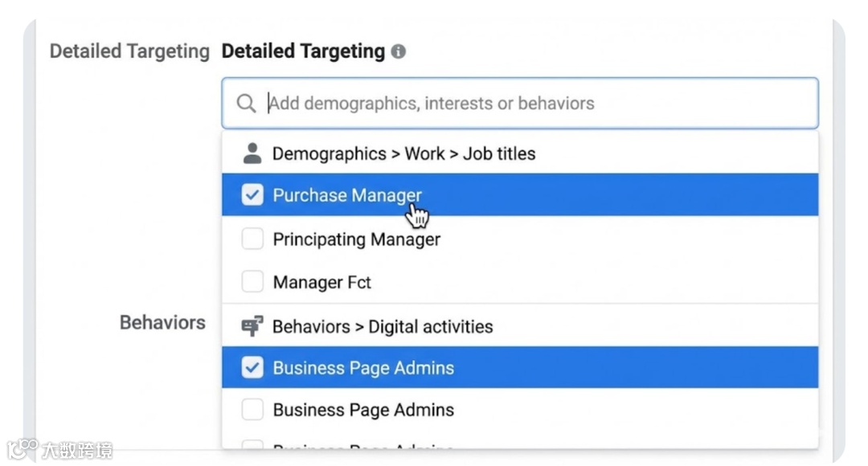The width and height of the screenshot is (868, 466).
Task: Click the bold Detailed Targeting heading
Action: click(x=303, y=51)
